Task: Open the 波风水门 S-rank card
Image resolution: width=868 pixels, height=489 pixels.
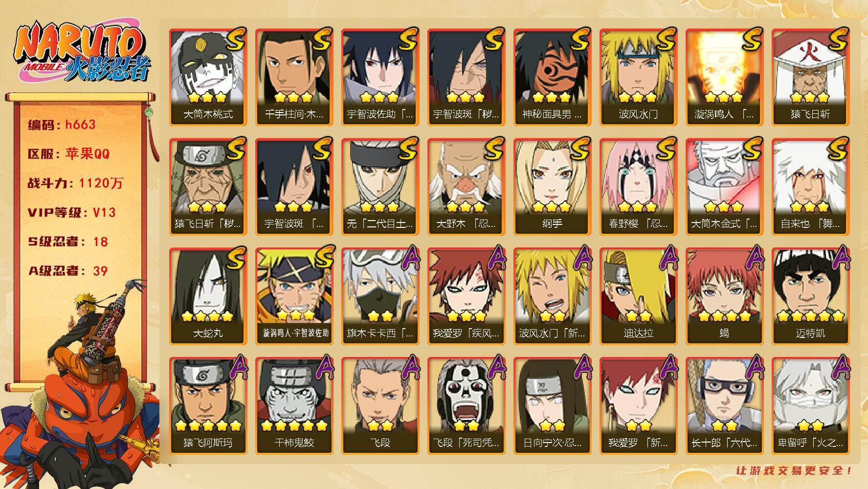Action: click(x=638, y=77)
